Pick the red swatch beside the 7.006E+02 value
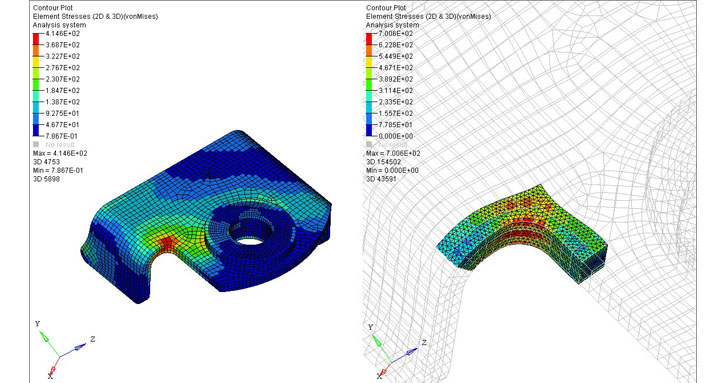Screen dimensions: 726x383 369,39
